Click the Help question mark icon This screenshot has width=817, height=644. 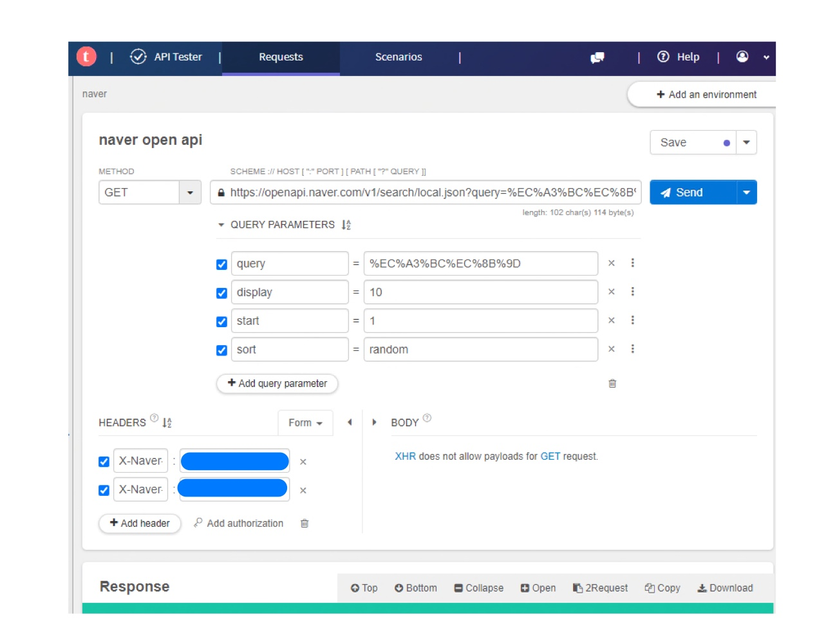[663, 57]
